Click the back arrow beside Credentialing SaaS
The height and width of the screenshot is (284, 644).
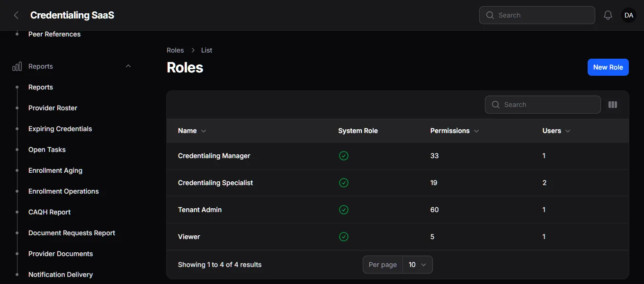tap(16, 15)
